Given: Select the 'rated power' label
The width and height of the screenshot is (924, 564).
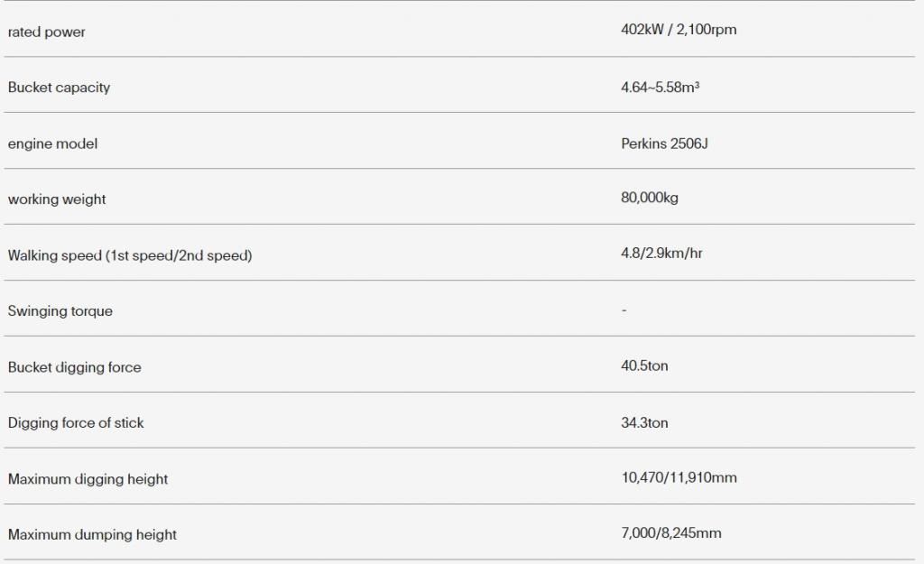Looking at the screenshot, I should click(x=47, y=32).
